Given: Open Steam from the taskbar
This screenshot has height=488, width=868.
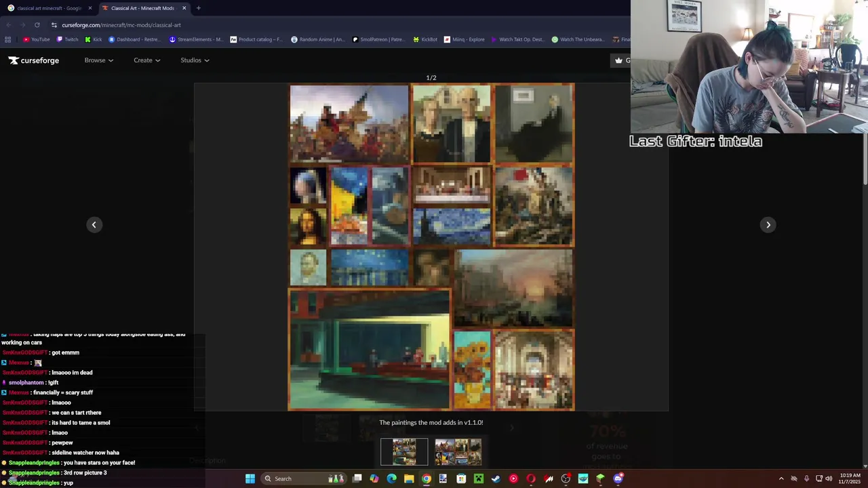Looking at the screenshot, I should [x=496, y=479].
